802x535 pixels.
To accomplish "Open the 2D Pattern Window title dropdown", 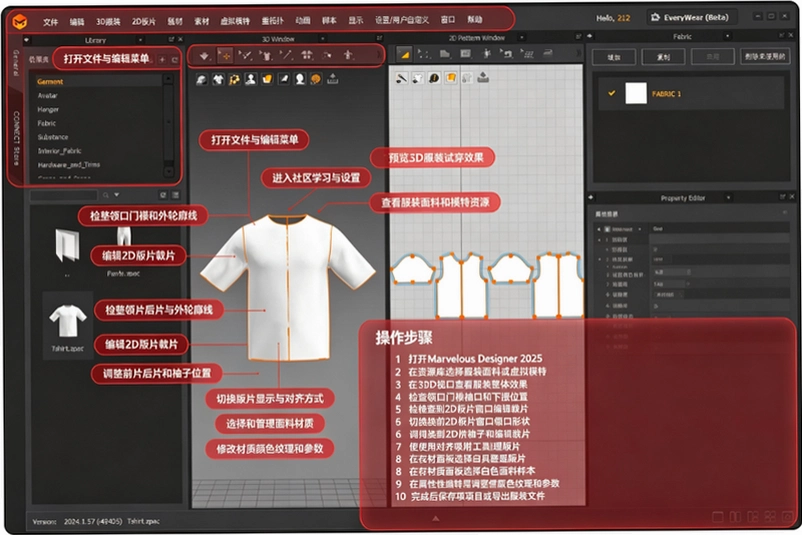I will [521, 37].
